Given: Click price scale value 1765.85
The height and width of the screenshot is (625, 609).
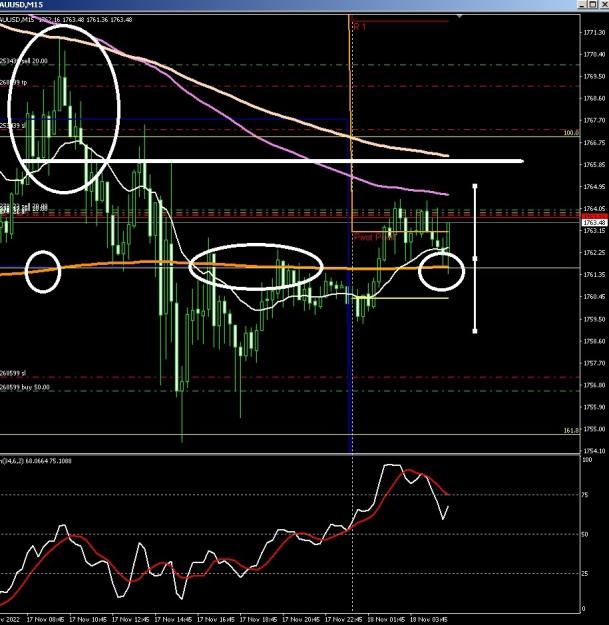Looking at the screenshot, I should [594, 164].
